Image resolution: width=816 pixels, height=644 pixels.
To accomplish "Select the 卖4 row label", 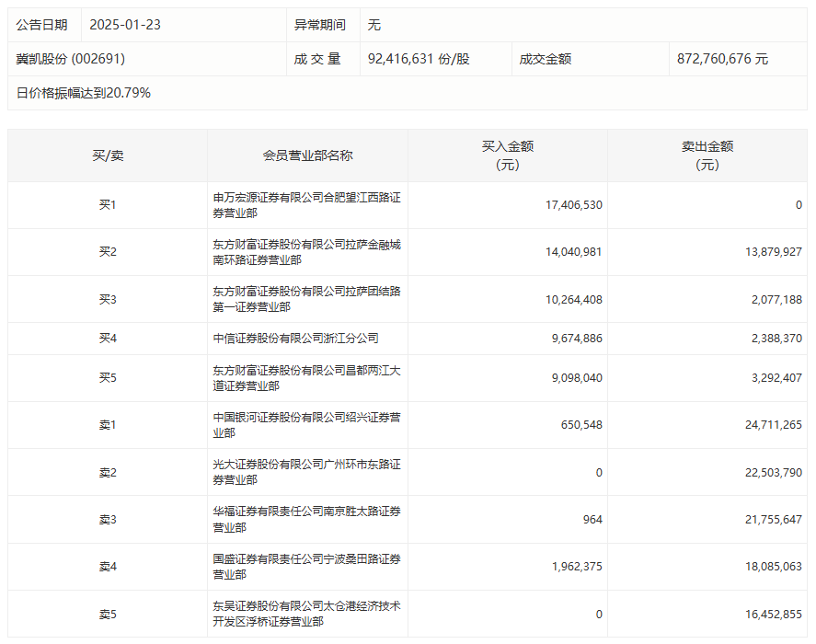I will [108, 567].
